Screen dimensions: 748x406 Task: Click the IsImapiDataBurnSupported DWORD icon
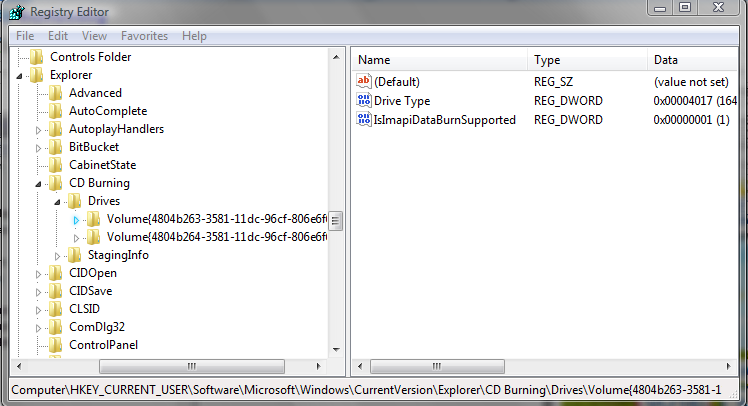(364, 119)
